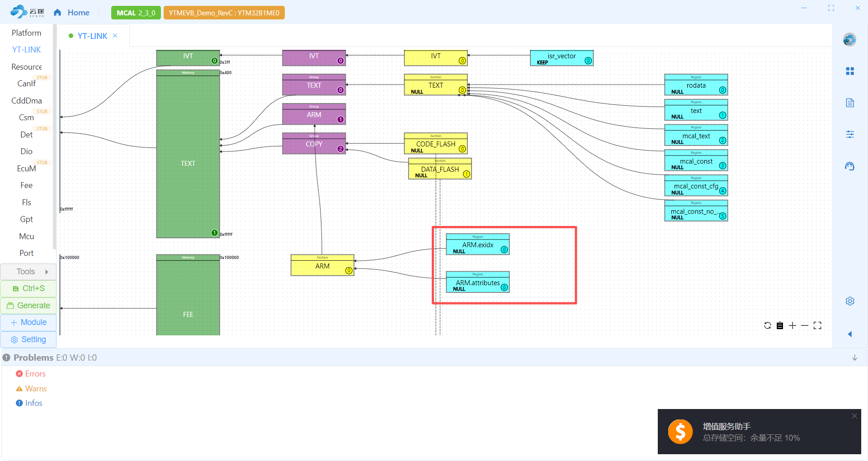Screen dimensions: 868x461
Task: Dismiss the storage notification popup
Action: coord(854,416)
